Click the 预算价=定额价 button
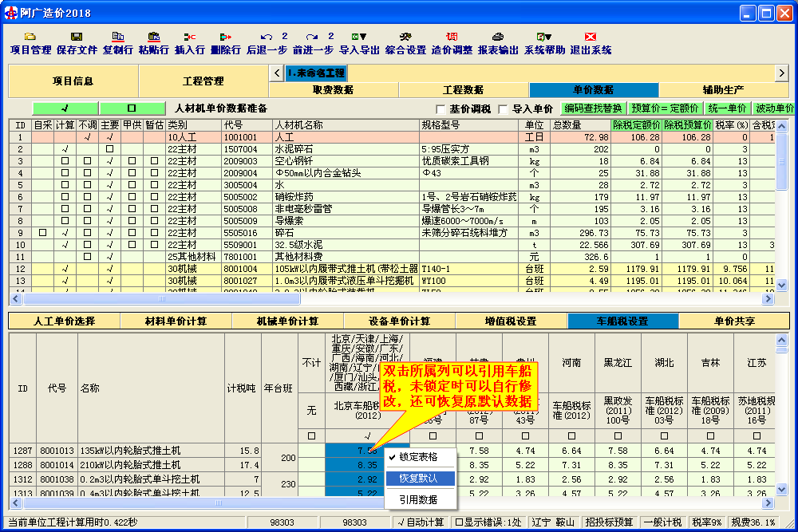 pos(666,108)
